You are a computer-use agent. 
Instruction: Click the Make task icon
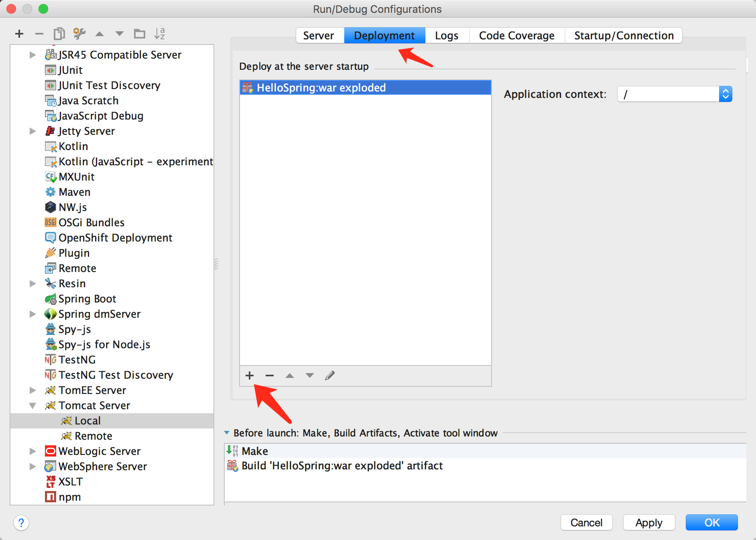[232, 451]
